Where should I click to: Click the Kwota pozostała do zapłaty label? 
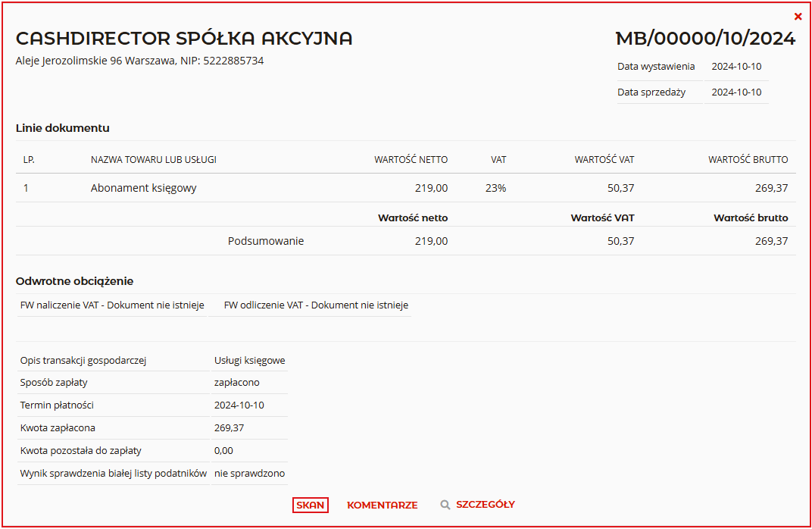[x=81, y=451]
